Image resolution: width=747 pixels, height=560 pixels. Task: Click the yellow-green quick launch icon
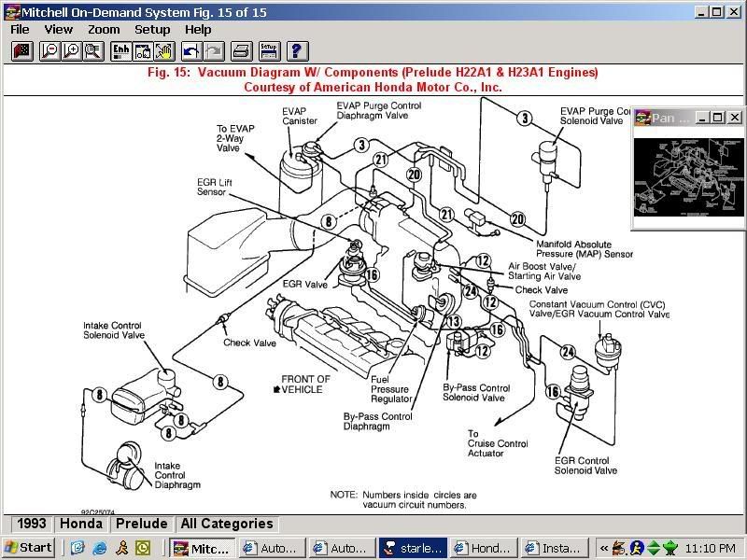click(x=143, y=548)
